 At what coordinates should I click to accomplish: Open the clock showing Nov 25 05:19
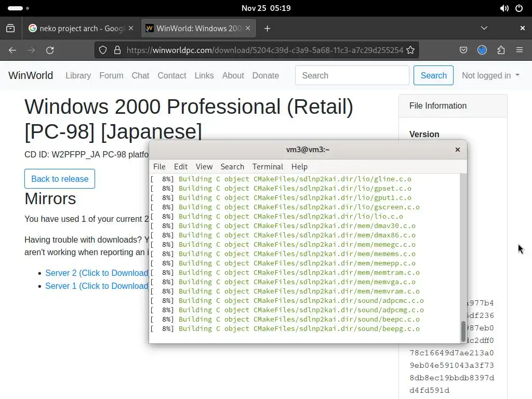pos(266,8)
